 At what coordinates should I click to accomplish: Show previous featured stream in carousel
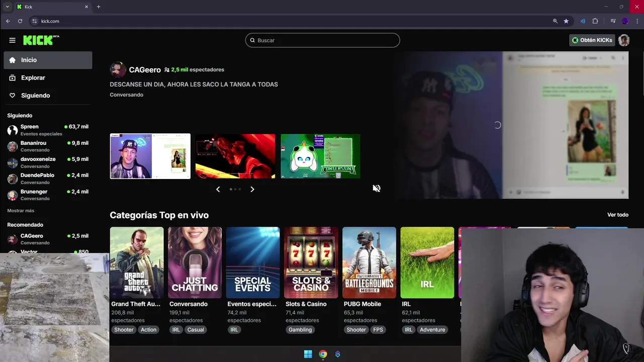218,189
